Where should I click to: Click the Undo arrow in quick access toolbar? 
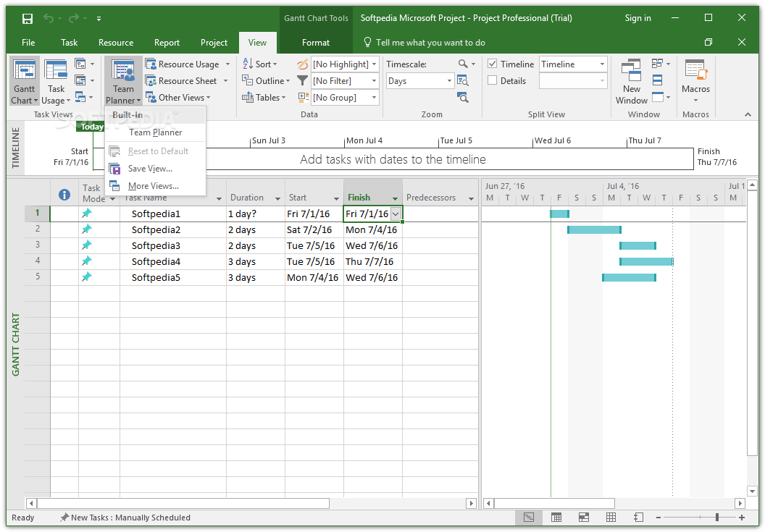pyautogui.click(x=49, y=19)
